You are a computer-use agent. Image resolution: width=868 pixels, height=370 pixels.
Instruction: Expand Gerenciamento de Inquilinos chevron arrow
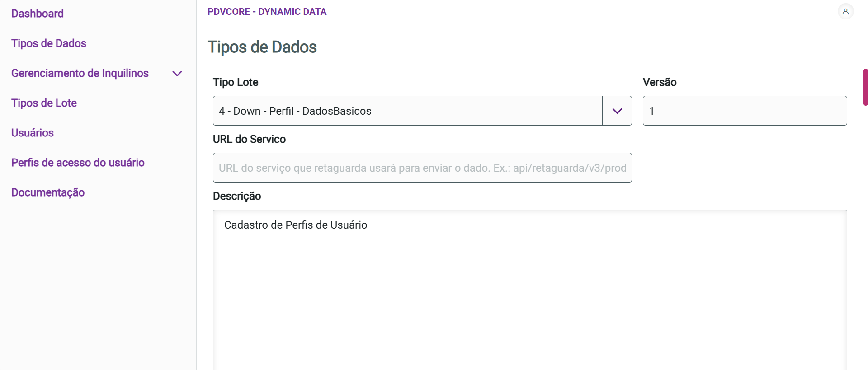pyautogui.click(x=177, y=74)
